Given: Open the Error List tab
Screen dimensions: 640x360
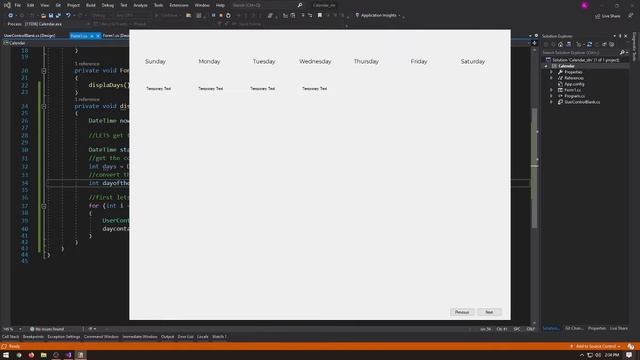Looking at the screenshot, I should 185,337.
